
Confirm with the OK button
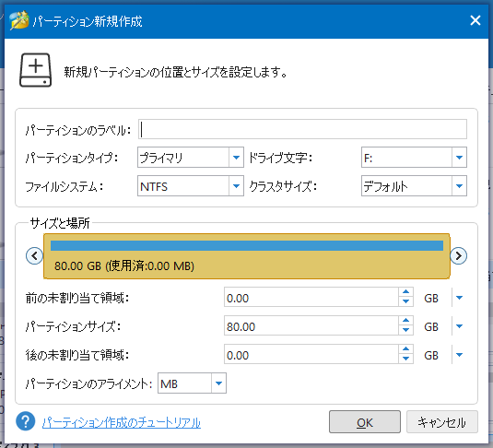pos(365,422)
